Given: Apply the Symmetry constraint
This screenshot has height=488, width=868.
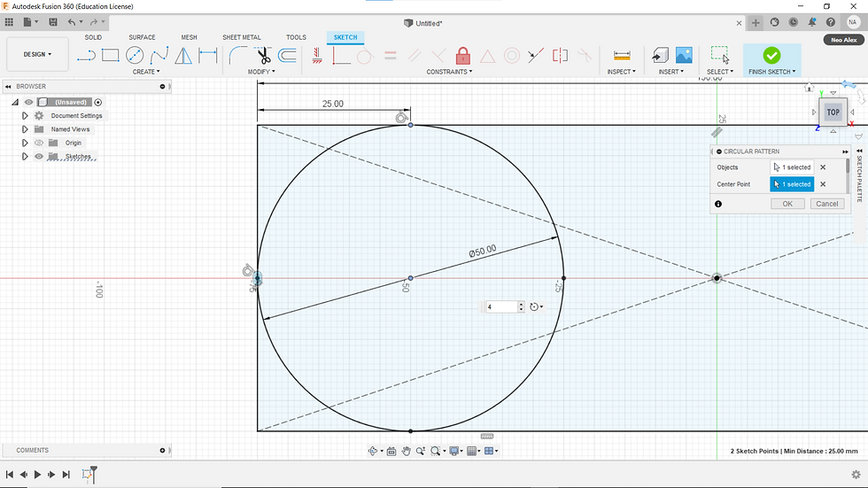Looking at the screenshot, I should [560, 55].
